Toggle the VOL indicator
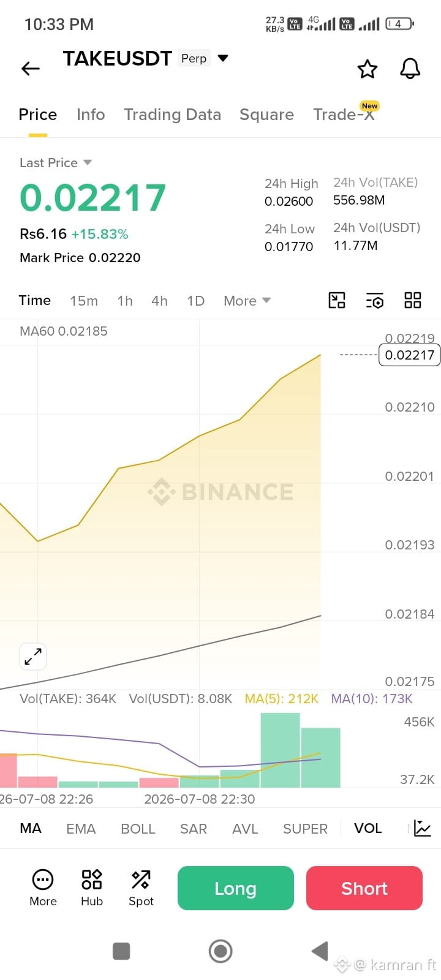The width and height of the screenshot is (441, 980). [x=368, y=828]
